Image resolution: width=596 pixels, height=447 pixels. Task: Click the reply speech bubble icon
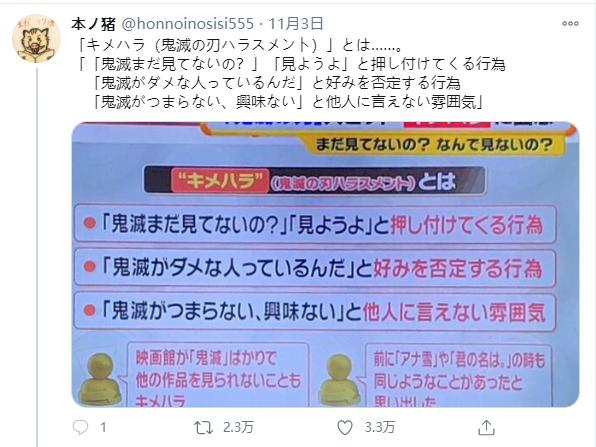[x=80, y=428]
